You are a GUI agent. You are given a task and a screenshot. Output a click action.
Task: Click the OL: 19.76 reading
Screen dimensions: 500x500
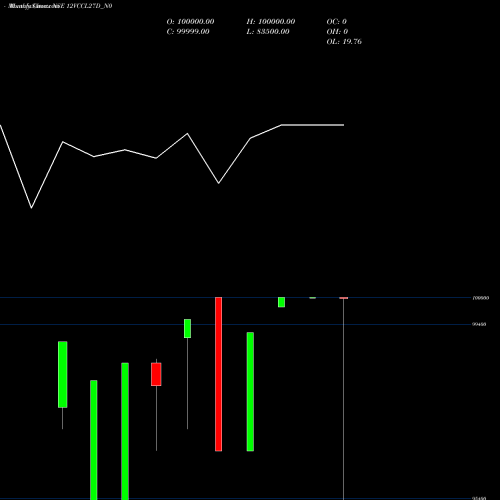344,42
